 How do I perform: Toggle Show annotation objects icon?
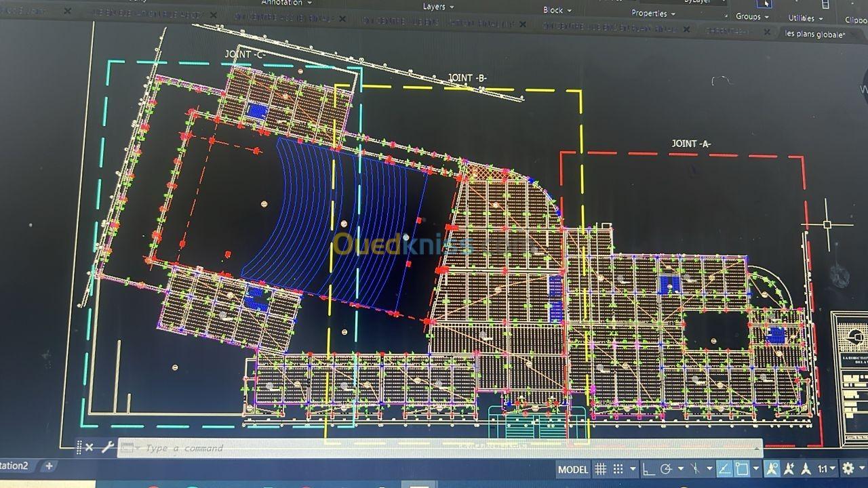(x=772, y=469)
